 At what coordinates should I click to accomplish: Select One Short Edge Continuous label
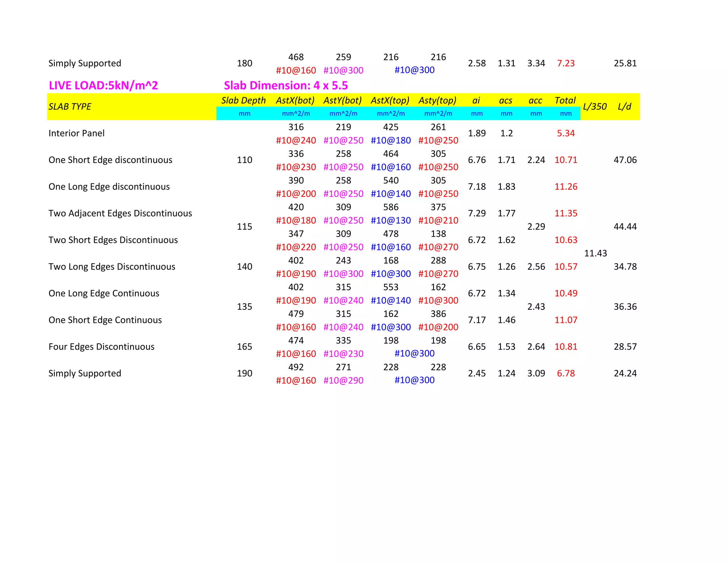[105, 320]
